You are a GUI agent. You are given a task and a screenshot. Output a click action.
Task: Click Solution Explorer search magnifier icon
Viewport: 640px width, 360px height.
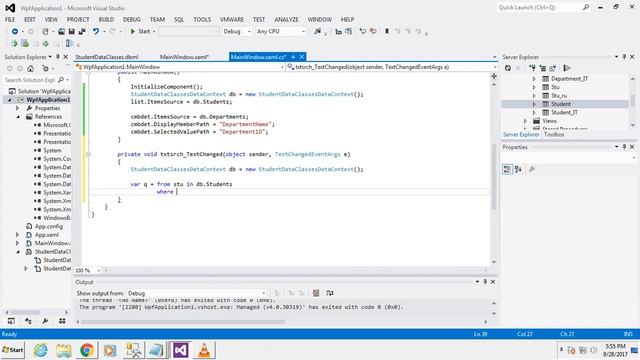click(x=61, y=80)
